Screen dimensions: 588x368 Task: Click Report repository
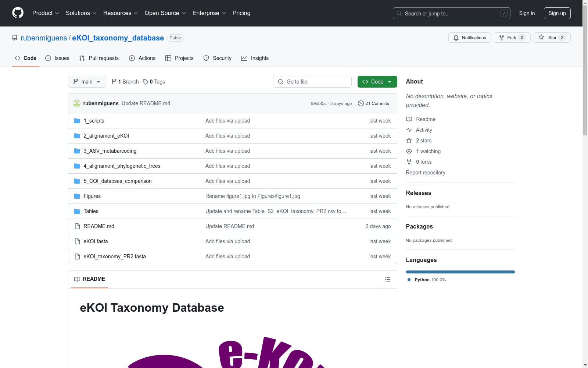coord(426,173)
